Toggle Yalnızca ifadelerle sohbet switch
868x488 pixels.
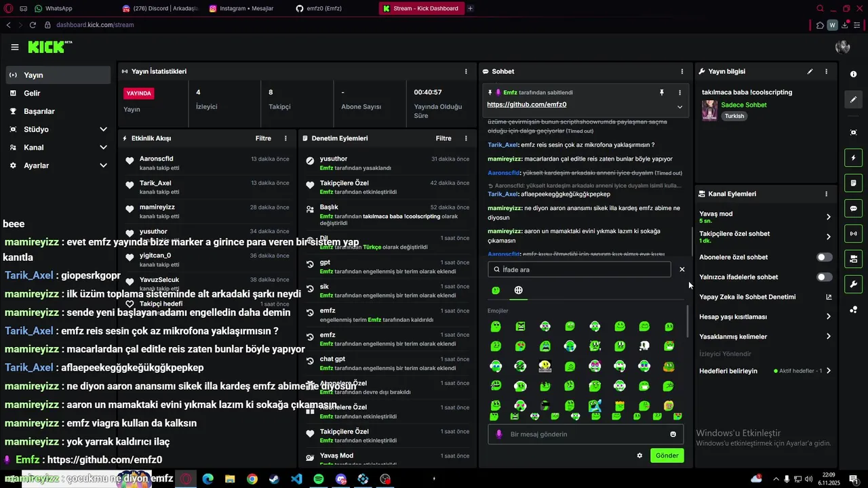pyautogui.click(x=824, y=277)
